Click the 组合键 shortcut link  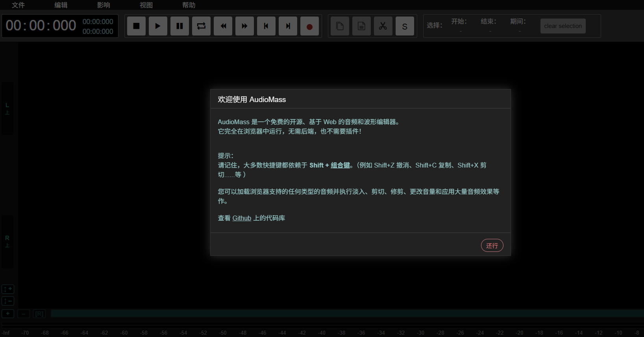[x=340, y=165]
